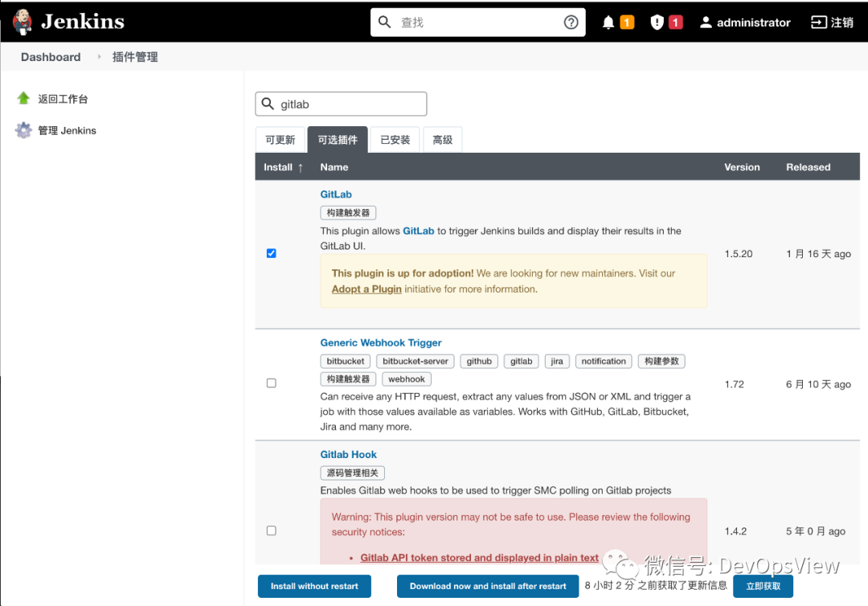Select the 可选插件 tab
The height and width of the screenshot is (606, 868).
pos(338,140)
